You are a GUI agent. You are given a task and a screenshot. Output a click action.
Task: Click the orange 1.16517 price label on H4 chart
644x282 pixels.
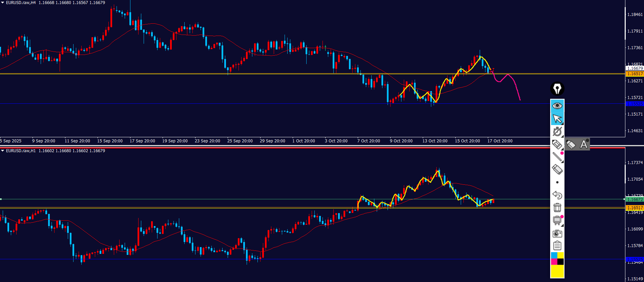pyautogui.click(x=635, y=74)
